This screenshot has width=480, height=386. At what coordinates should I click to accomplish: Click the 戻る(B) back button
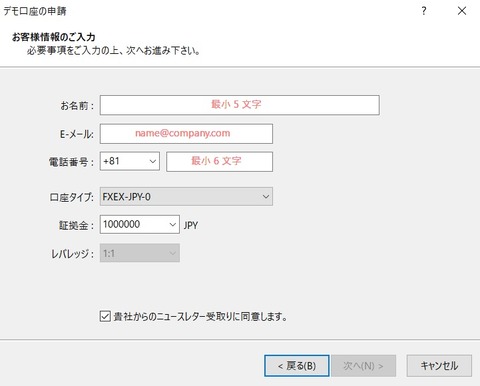click(x=297, y=366)
